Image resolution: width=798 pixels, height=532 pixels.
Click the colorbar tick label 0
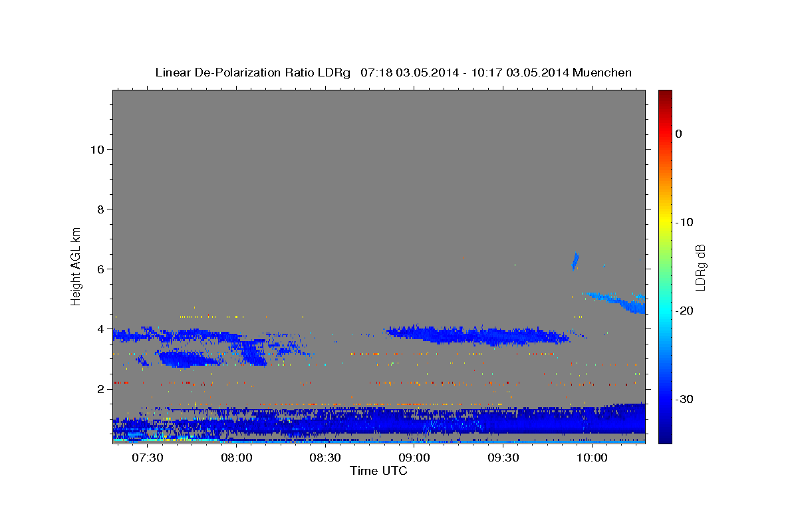(679, 134)
